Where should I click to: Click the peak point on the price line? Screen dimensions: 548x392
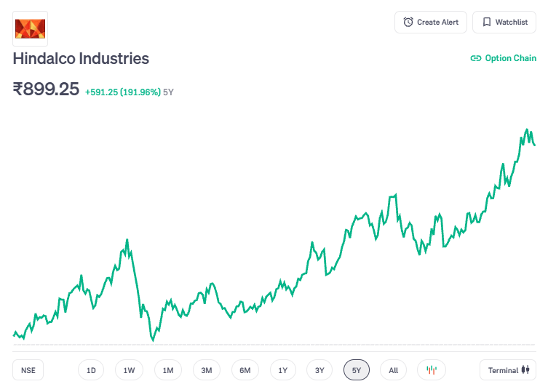pos(527,129)
